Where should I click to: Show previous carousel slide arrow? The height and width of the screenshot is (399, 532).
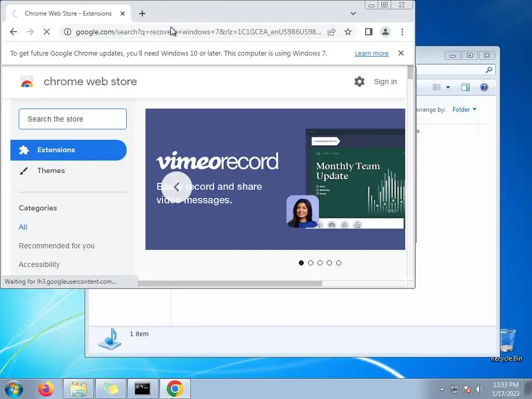(177, 187)
